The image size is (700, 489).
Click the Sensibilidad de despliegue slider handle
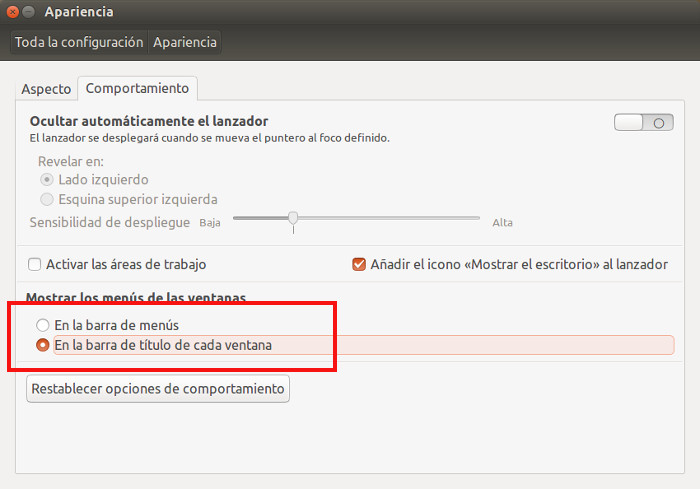click(x=293, y=218)
